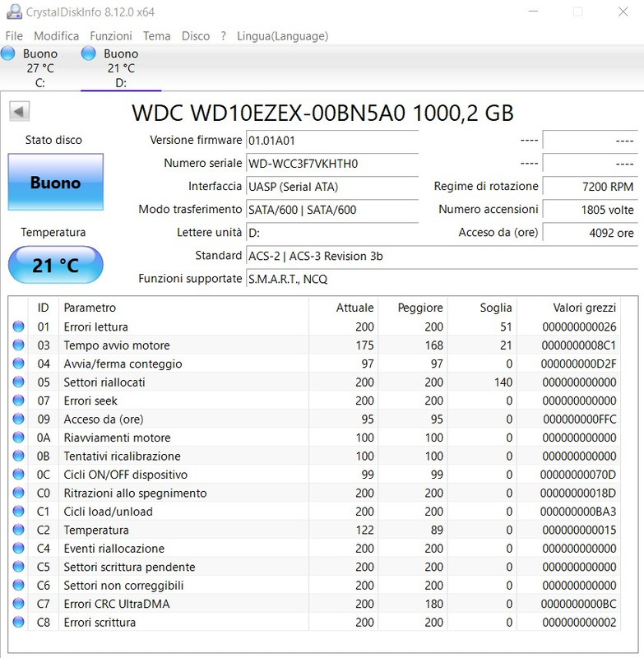
Task: Open the Lingua(Language) menu
Action: coord(282,36)
